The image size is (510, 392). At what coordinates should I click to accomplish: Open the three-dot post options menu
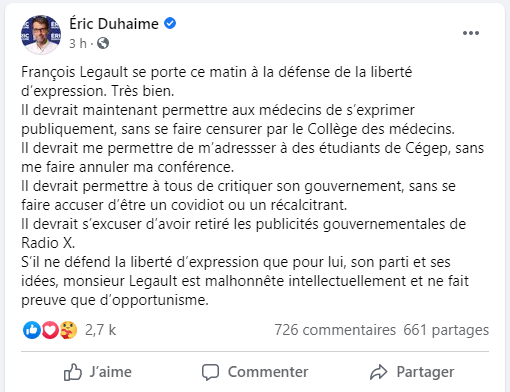[x=471, y=33]
